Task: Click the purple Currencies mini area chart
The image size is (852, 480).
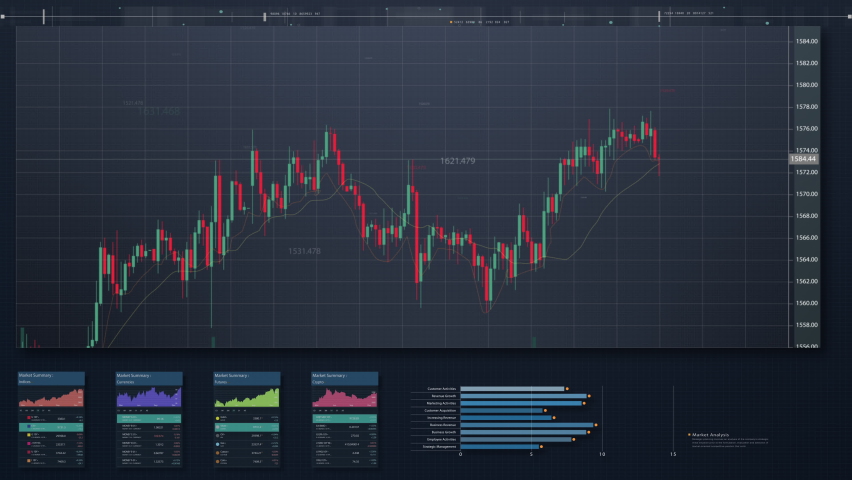Action: (149, 397)
